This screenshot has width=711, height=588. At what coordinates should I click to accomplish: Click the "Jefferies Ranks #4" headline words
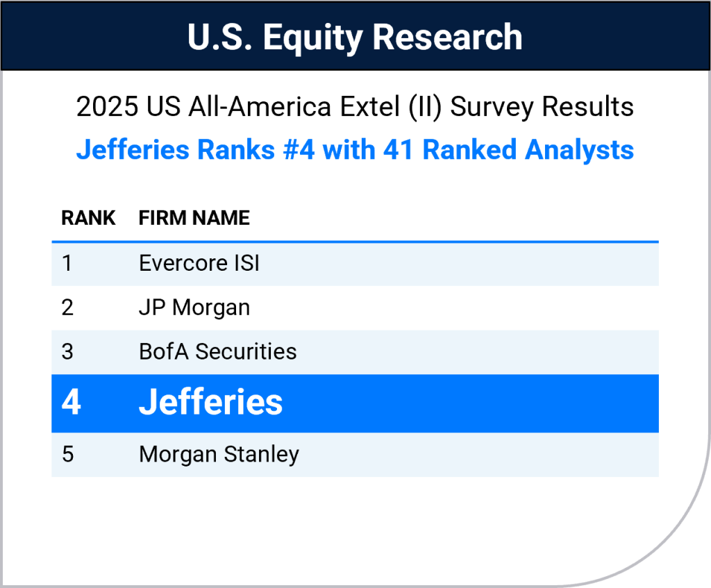[x=196, y=150]
